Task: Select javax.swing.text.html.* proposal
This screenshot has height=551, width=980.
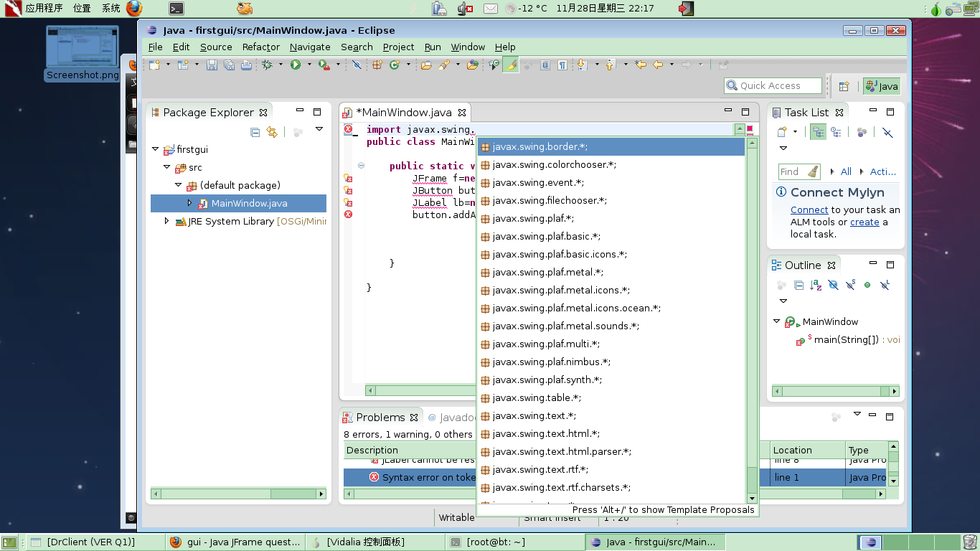Action: [x=611, y=433]
